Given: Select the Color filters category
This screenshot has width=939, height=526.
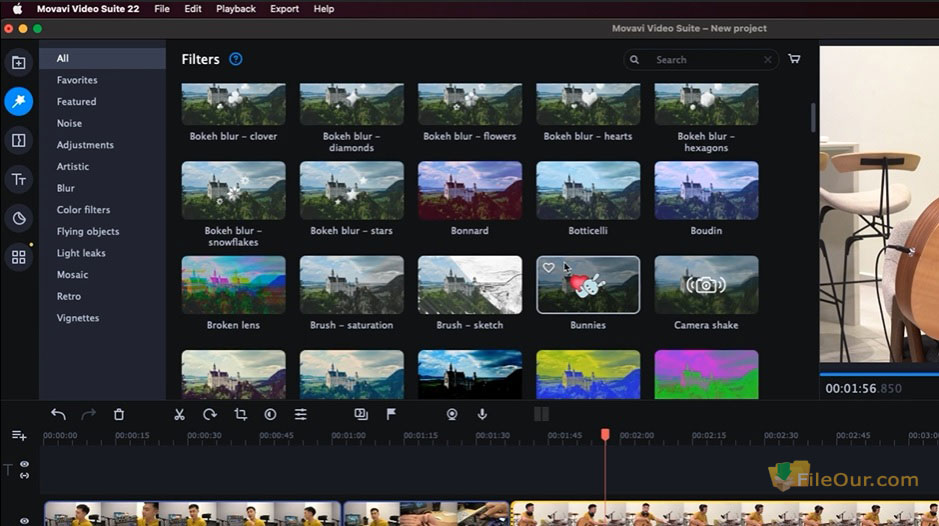Looking at the screenshot, I should pyautogui.click(x=102, y=209).
